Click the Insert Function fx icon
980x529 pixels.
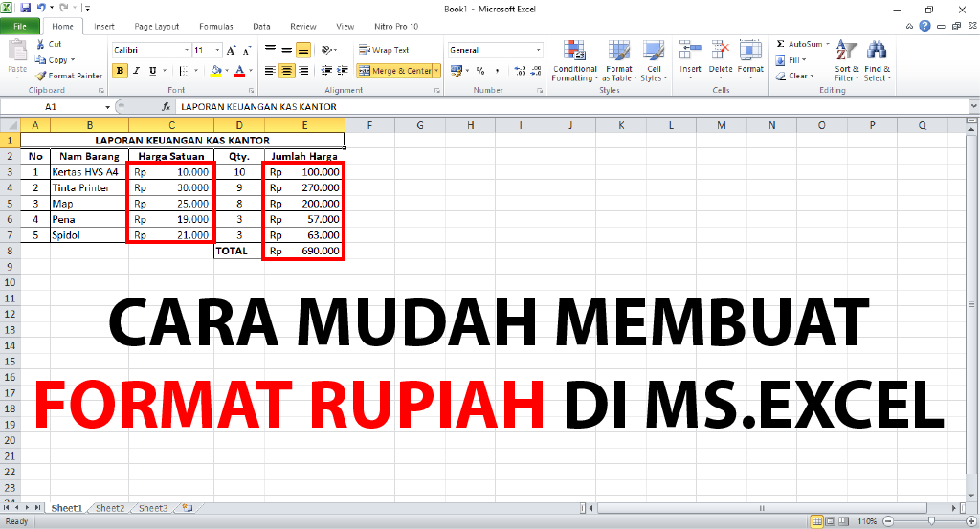166,107
